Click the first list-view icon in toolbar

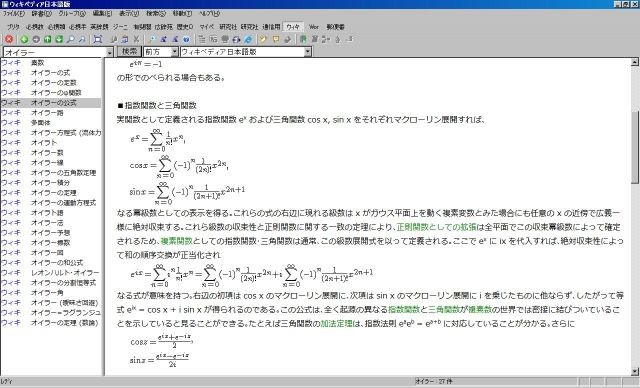tap(202, 39)
